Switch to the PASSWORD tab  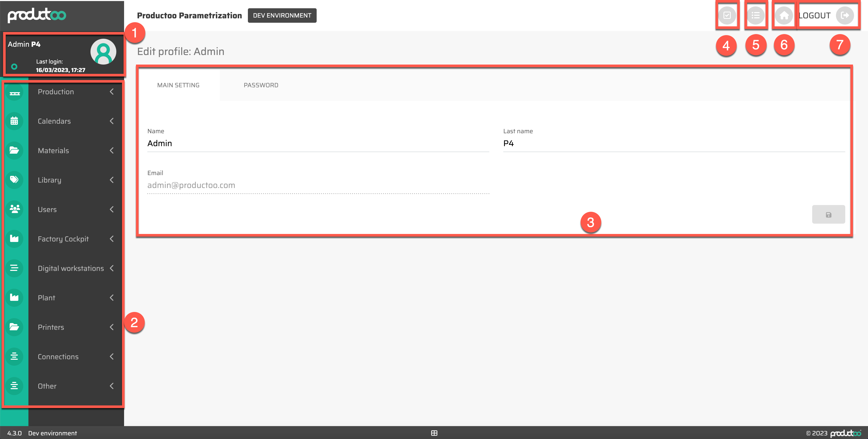coord(261,85)
